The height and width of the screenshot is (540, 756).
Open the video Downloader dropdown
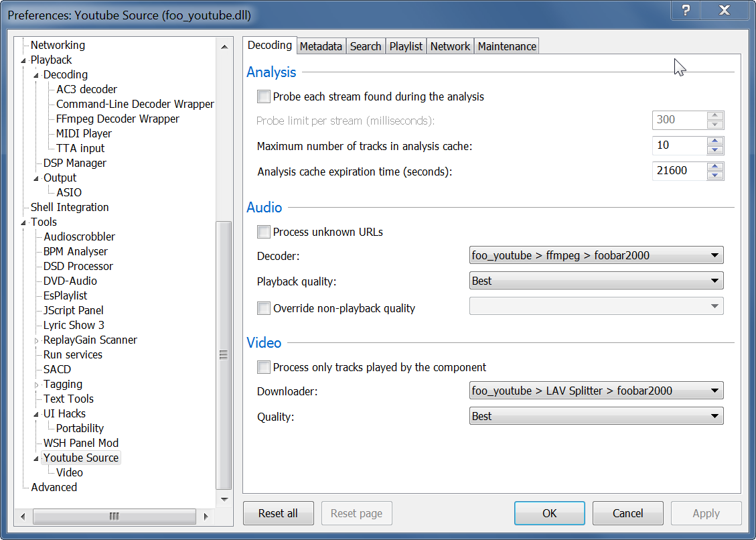point(596,391)
